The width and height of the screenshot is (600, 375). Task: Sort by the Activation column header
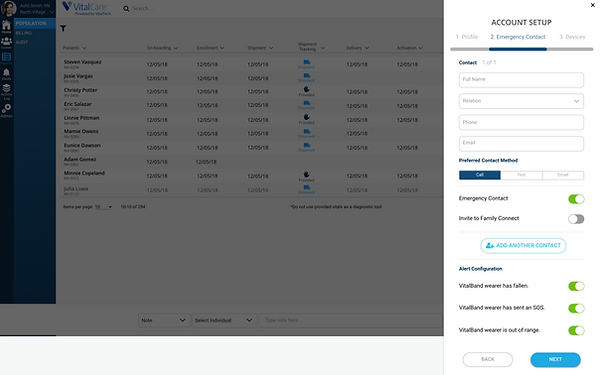tap(409, 48)
